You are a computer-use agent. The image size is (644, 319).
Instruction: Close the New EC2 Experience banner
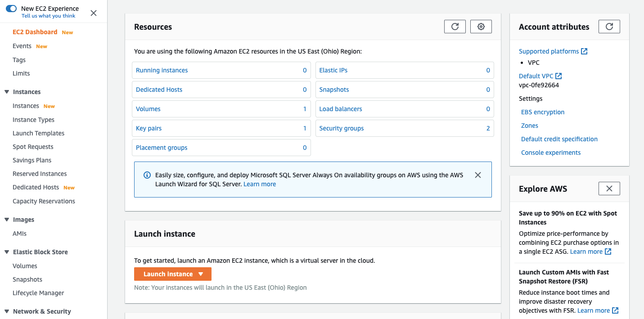point(94,13)
